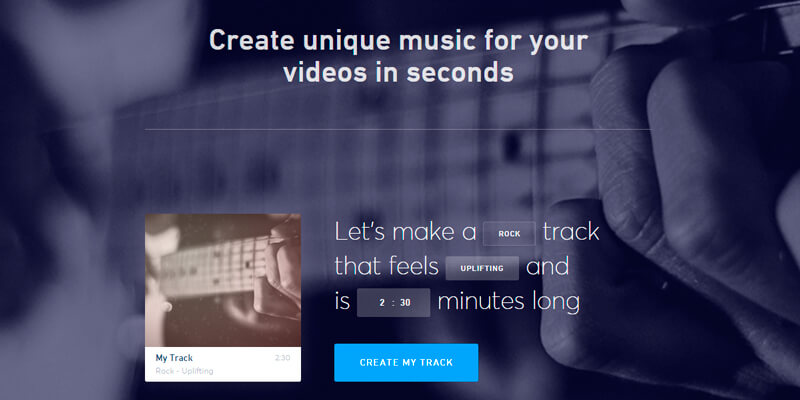
Task: Open the ROCK genre dropdown
Action: pos(509,234)
